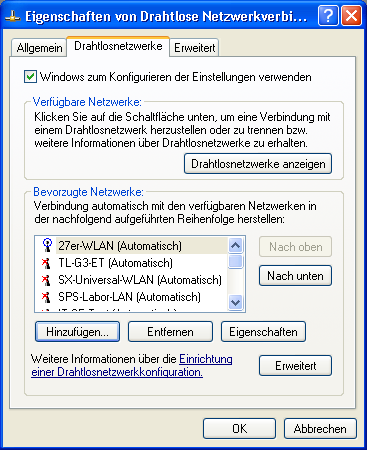
Task: Open Eigenschaften of selected network
Action: pos(263,332)
